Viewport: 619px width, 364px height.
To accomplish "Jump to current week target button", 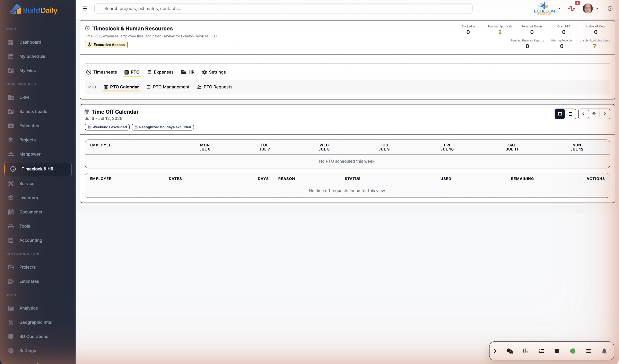I will click(x=594, y=114).
